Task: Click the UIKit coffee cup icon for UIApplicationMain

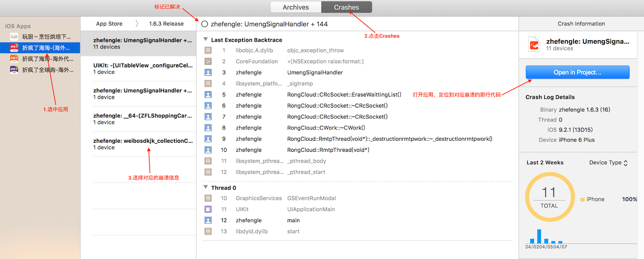Action: tap(208, 209)
